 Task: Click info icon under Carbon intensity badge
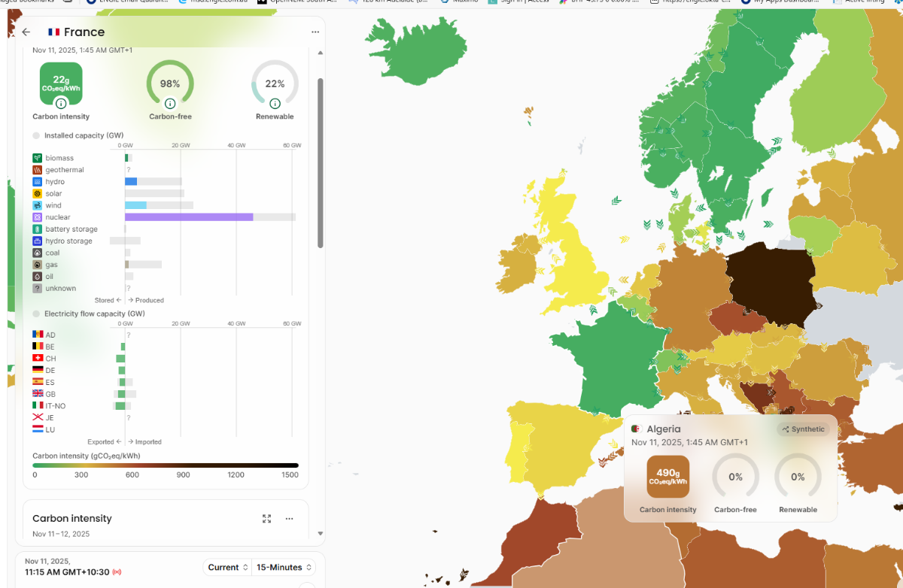[61, 103]
